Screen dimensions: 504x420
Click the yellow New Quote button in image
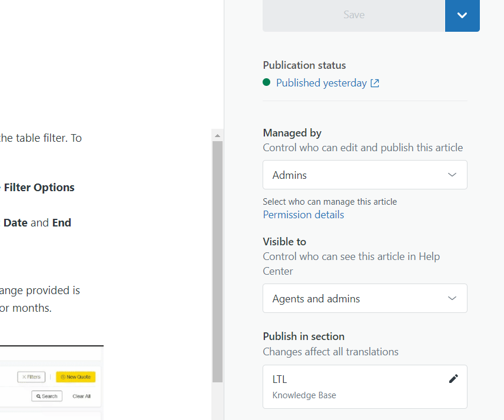point(75,377)
